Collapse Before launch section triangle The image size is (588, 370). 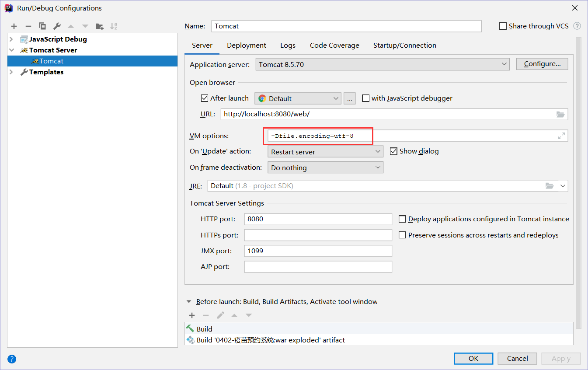tap(189, 302)
